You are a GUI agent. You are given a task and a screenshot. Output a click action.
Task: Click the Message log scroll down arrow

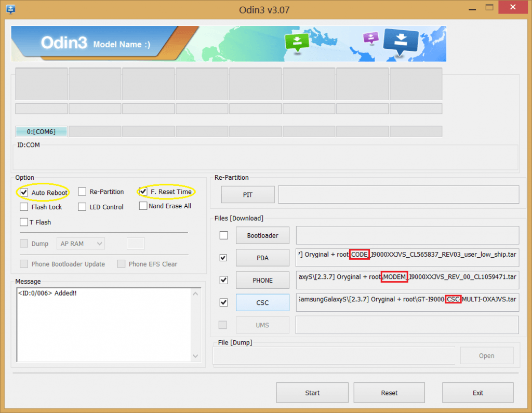[x=195, y=356]
